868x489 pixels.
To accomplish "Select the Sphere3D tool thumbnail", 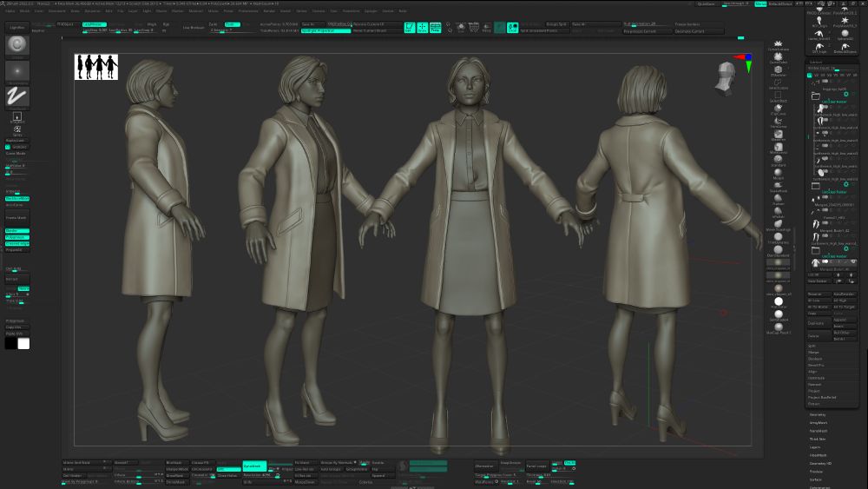I will (x=845, y=35).
